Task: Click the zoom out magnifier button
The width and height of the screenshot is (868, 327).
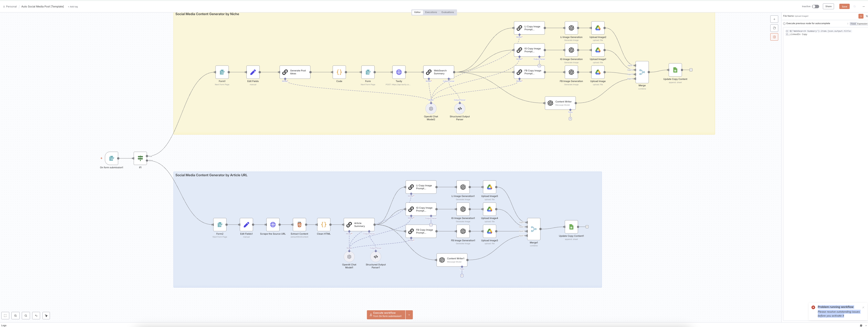Action: [26, 316]
